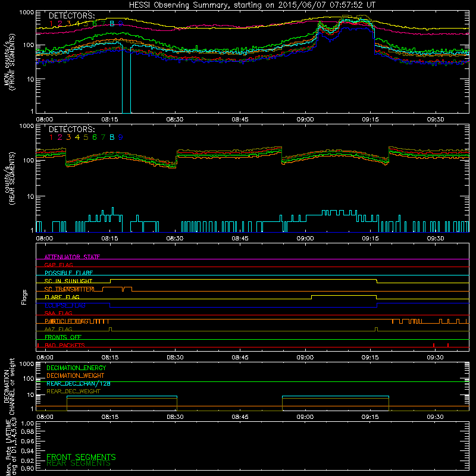
Task: Click the 09:15 tick label under the Flags plot
Action: point(370,358)
